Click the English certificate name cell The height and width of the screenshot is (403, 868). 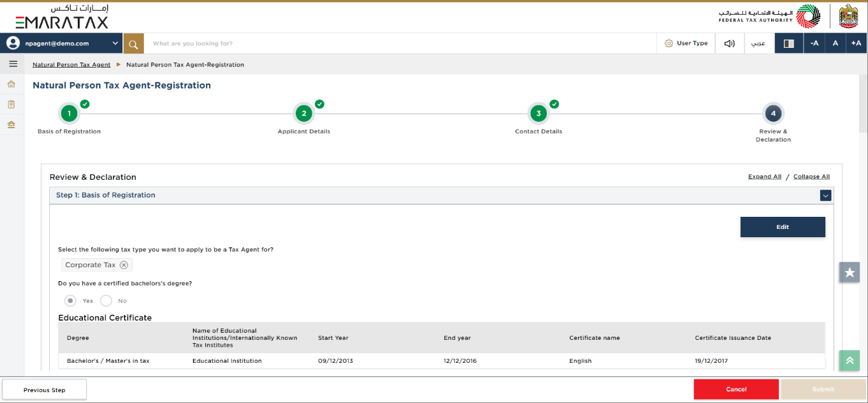coord(581,361)
